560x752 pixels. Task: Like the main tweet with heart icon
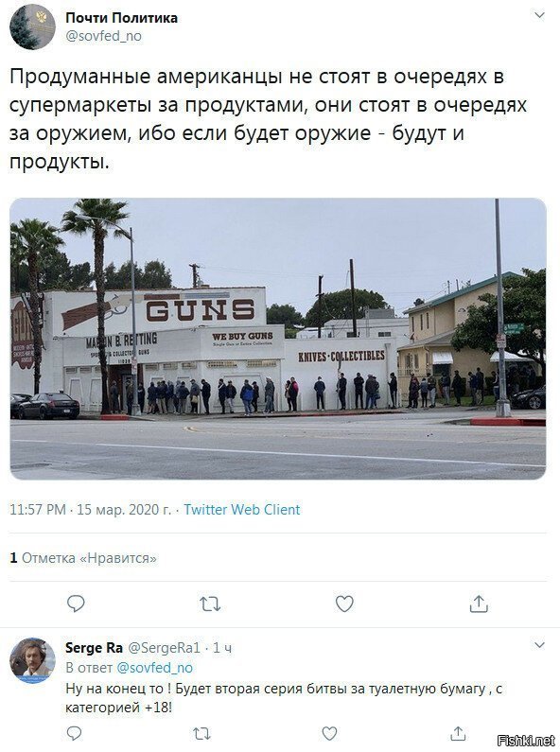344,603
